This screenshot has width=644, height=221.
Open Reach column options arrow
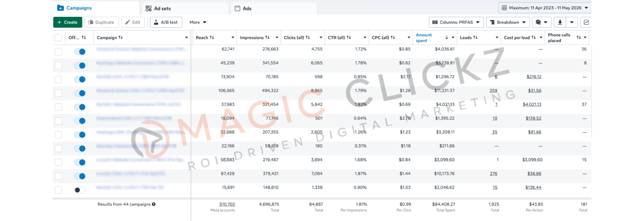click(233, 38)
